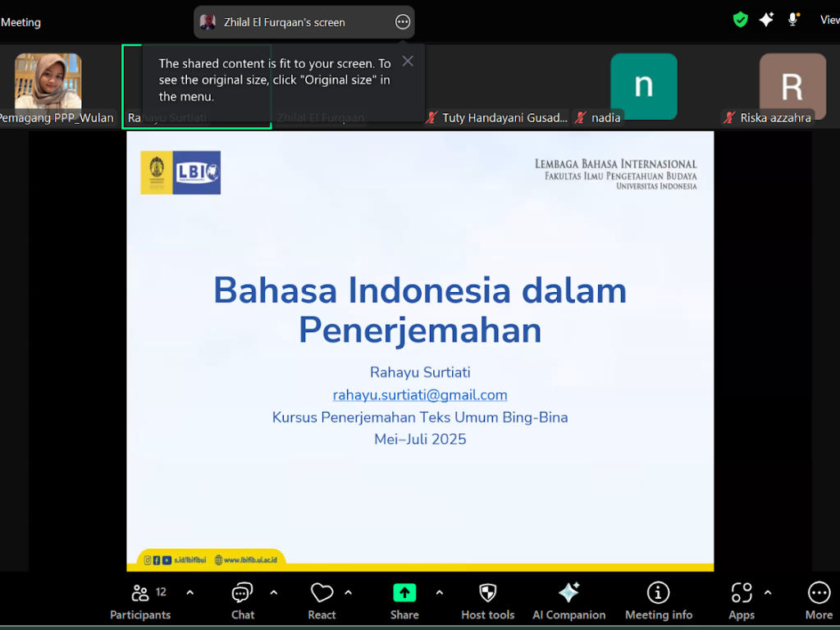The image size is (840, 630).
Task: Open the Participants panel
Action: pos(140,601)
